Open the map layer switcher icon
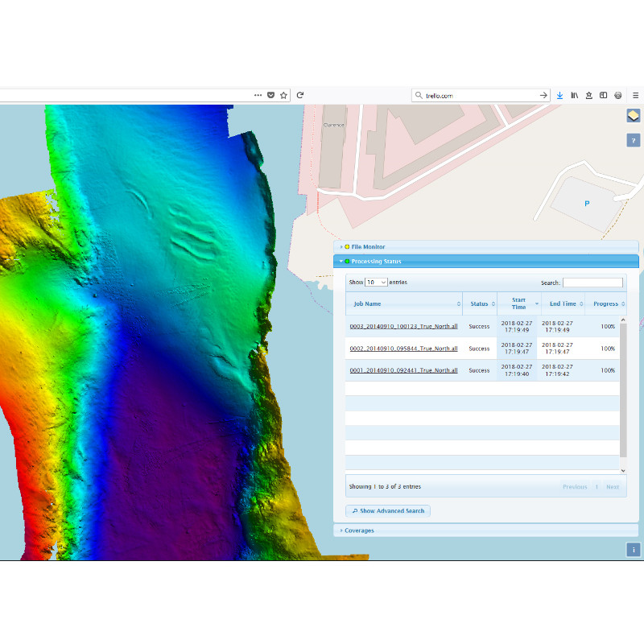 point(633,115)
